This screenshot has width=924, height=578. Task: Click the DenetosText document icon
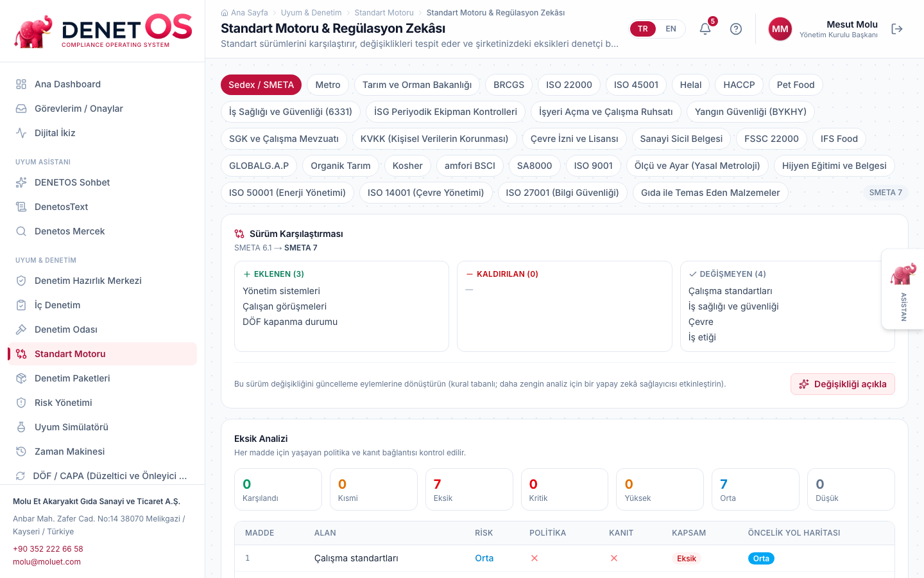[x=21, y=207]
